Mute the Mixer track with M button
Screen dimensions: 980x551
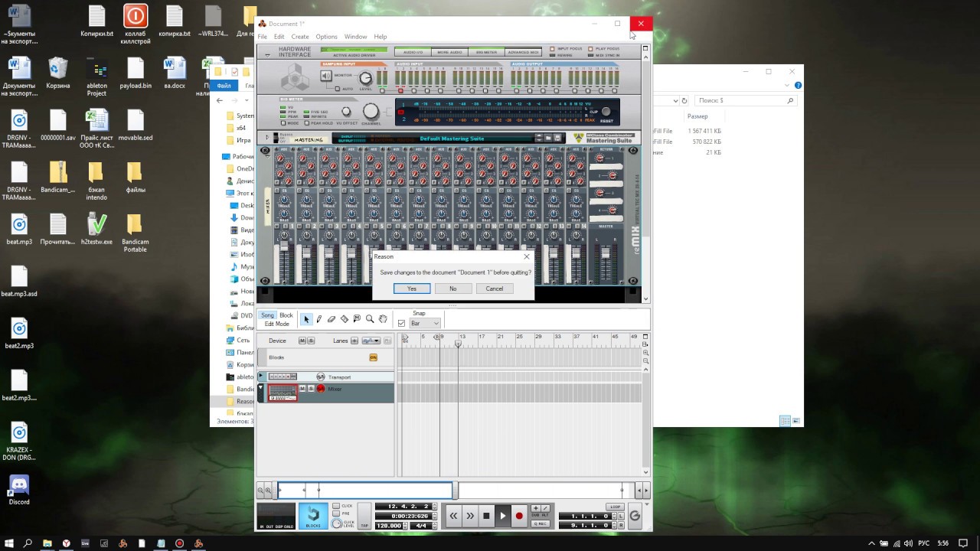click(302, 389)
